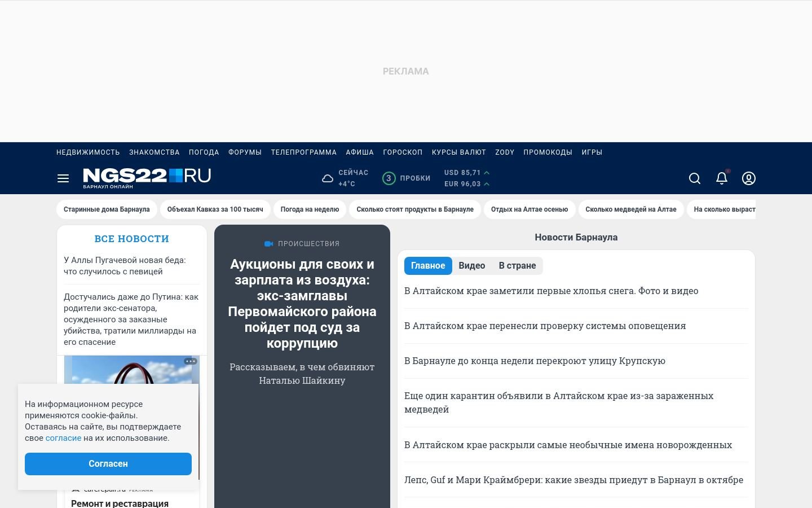Click the USD 85,71 rate
Screen dimensions: 812x508
[x=467, y=173]
